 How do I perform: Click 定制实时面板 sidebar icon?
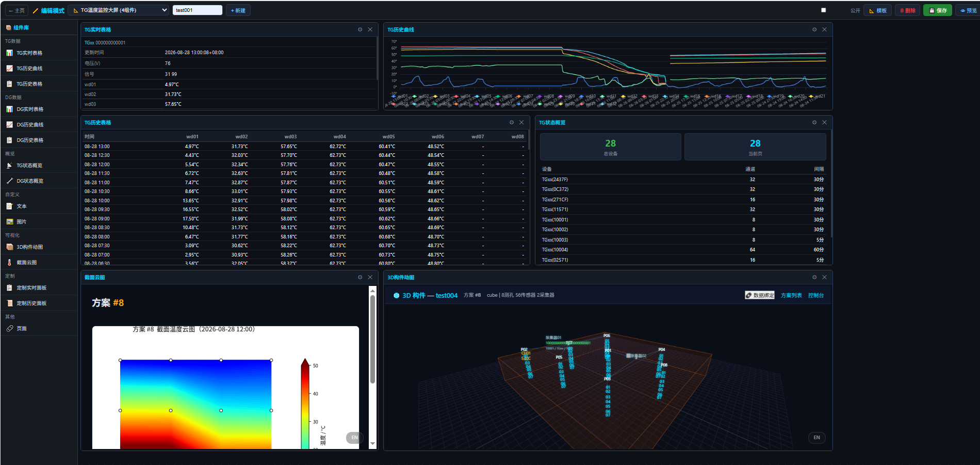[x=9, y=288]
